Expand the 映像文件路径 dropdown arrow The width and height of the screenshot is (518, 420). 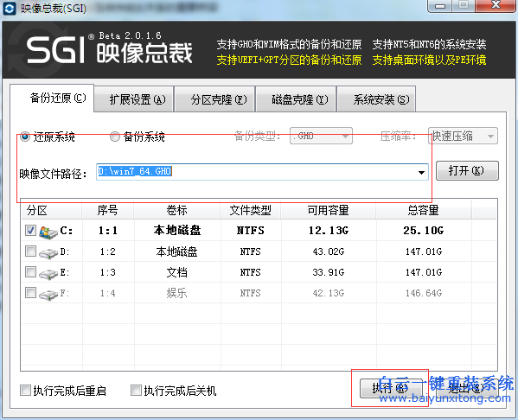click(421, 172)
